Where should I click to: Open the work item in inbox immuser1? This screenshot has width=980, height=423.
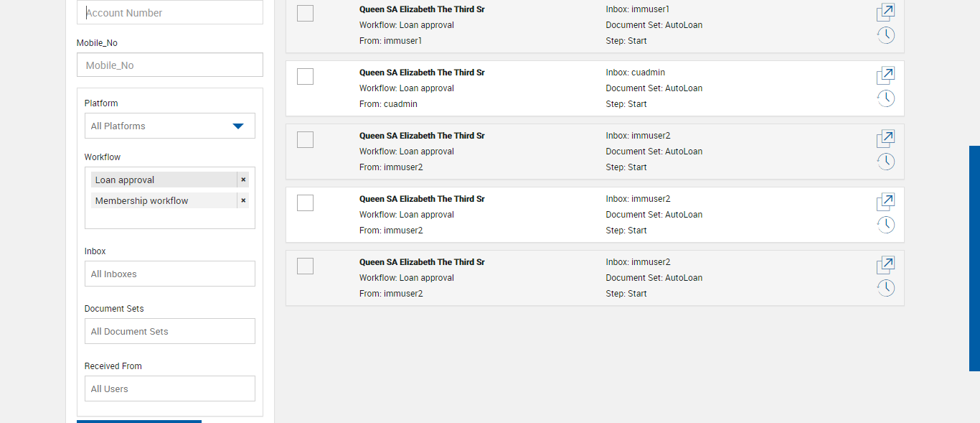[x=886, y=12]
